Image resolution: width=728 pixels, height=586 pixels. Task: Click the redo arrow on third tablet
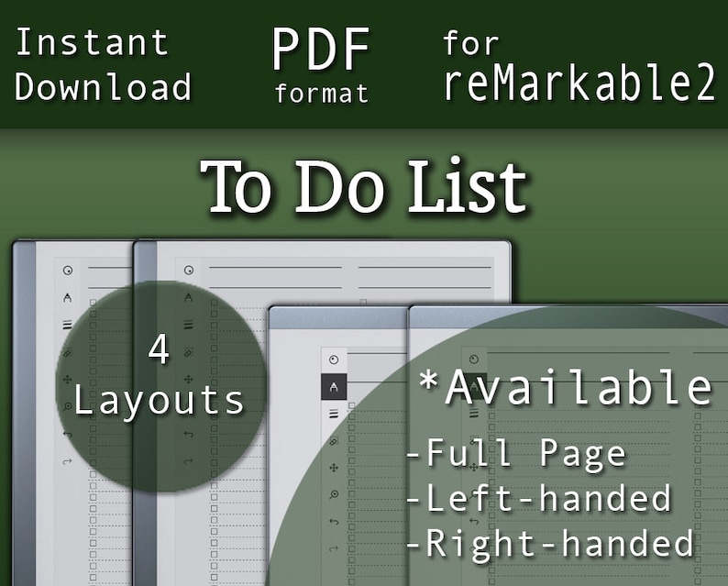point(334,549)
